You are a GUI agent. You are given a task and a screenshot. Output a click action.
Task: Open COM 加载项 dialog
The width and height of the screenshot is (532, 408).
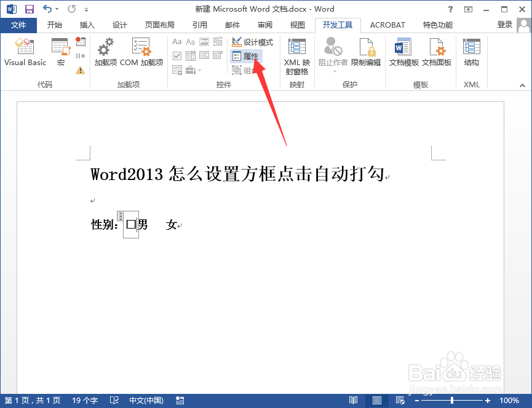pos(141,52)
